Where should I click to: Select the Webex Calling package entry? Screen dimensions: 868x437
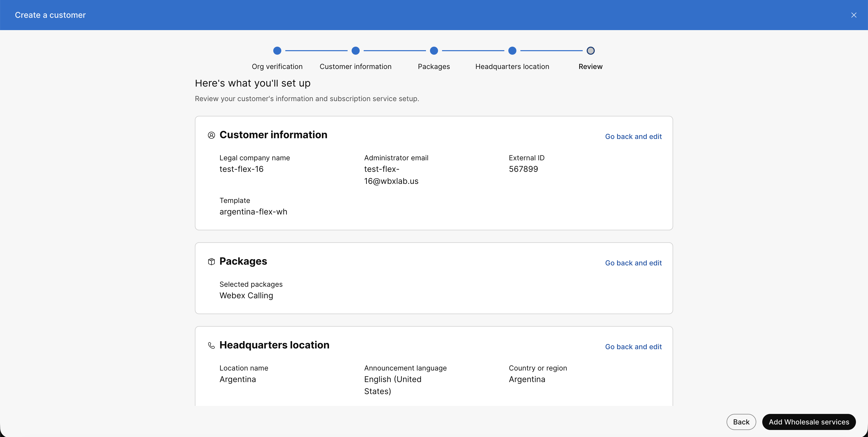coord(246,295)
